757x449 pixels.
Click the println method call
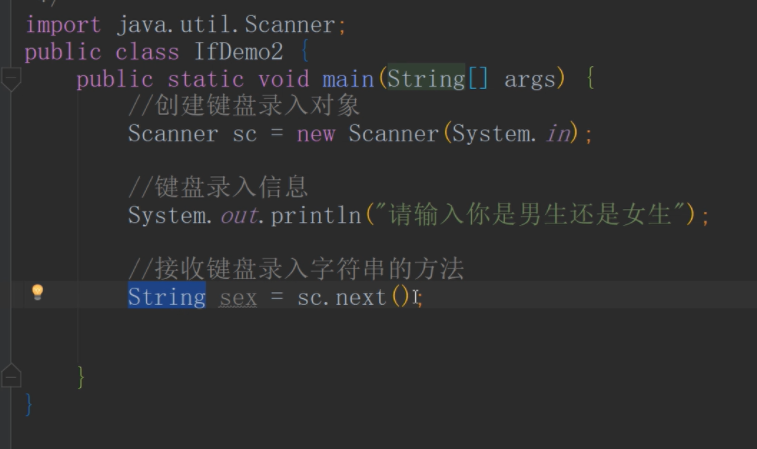pyautogui.click(x=316, y=215)
